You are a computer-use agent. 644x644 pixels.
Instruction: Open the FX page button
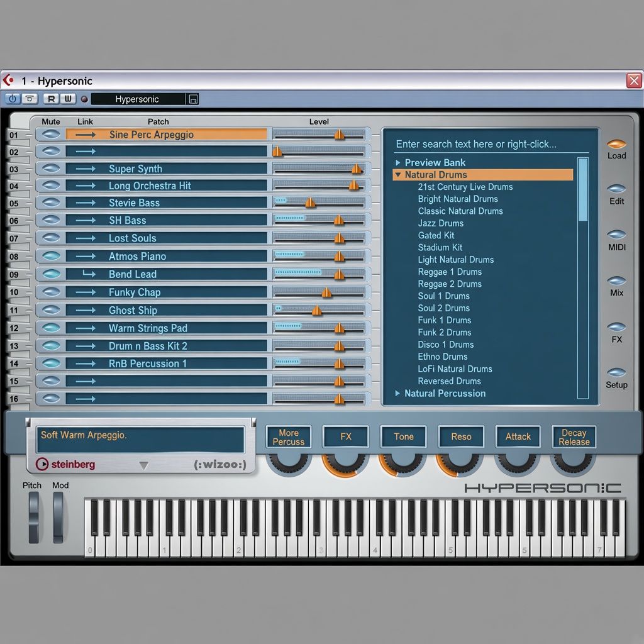click(616, 327)
